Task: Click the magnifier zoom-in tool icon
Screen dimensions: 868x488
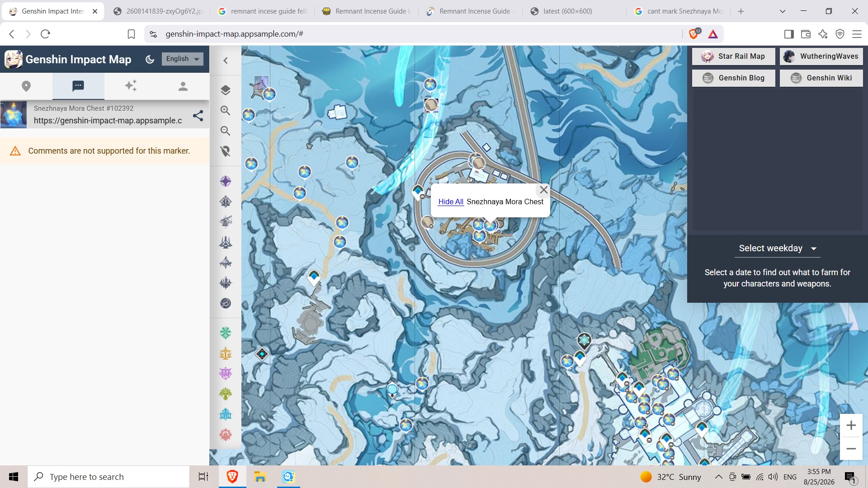Action: pos(226,110)
